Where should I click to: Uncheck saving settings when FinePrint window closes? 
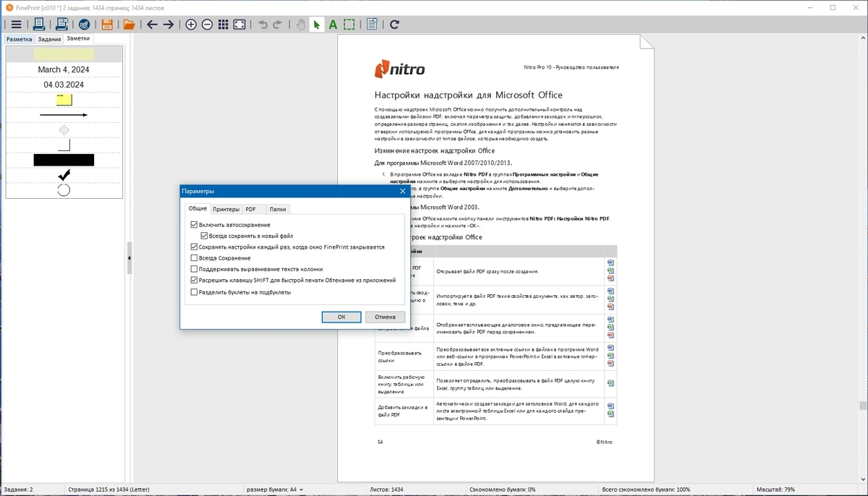tap(194, 247)
